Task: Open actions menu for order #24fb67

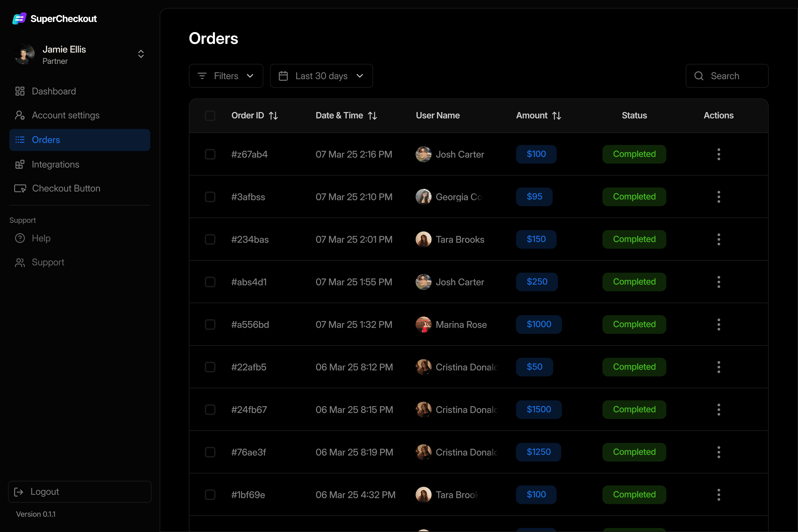Action: tap(719, 409)
